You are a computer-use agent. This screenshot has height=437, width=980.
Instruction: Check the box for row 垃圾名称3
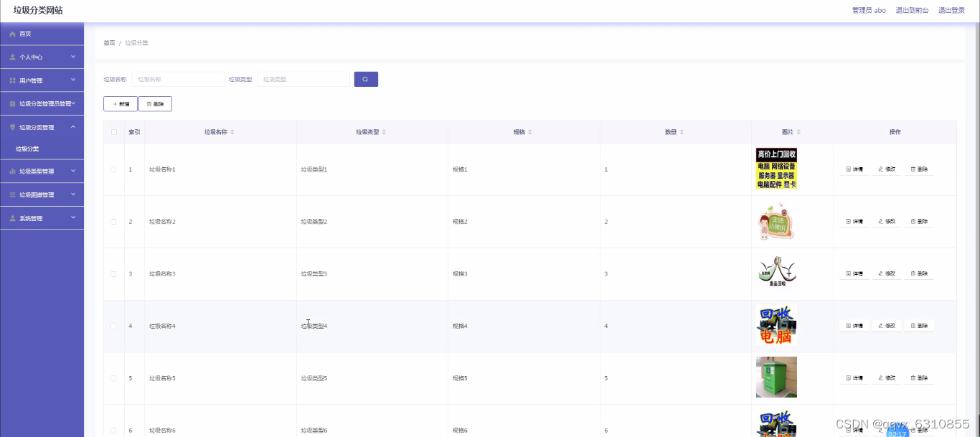113,274
